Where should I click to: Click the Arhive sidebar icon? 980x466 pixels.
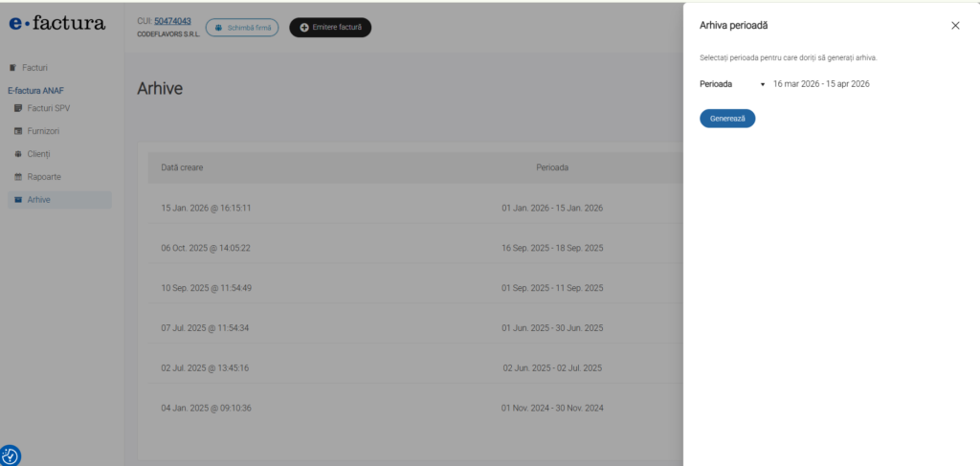tap(18, 200)
